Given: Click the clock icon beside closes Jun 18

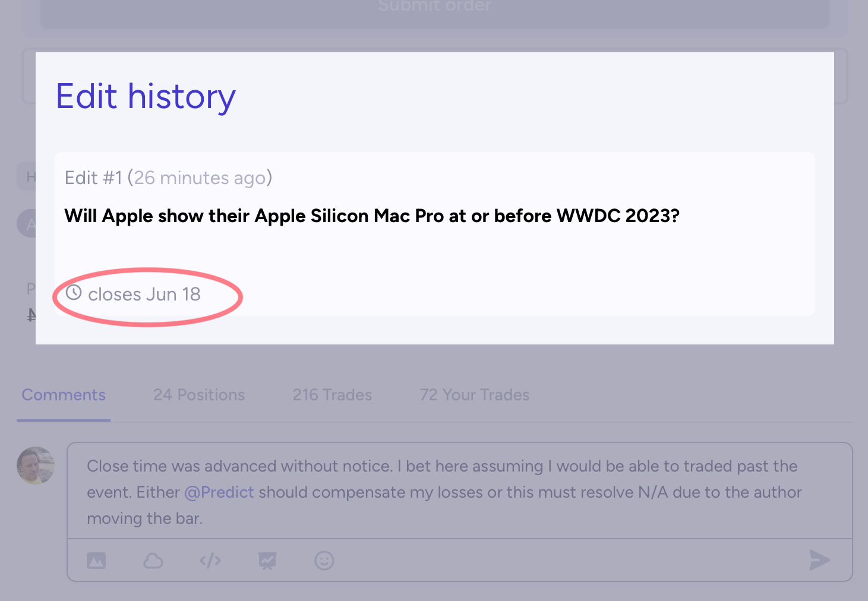Looking at the screenshot, I should (74, 293).
